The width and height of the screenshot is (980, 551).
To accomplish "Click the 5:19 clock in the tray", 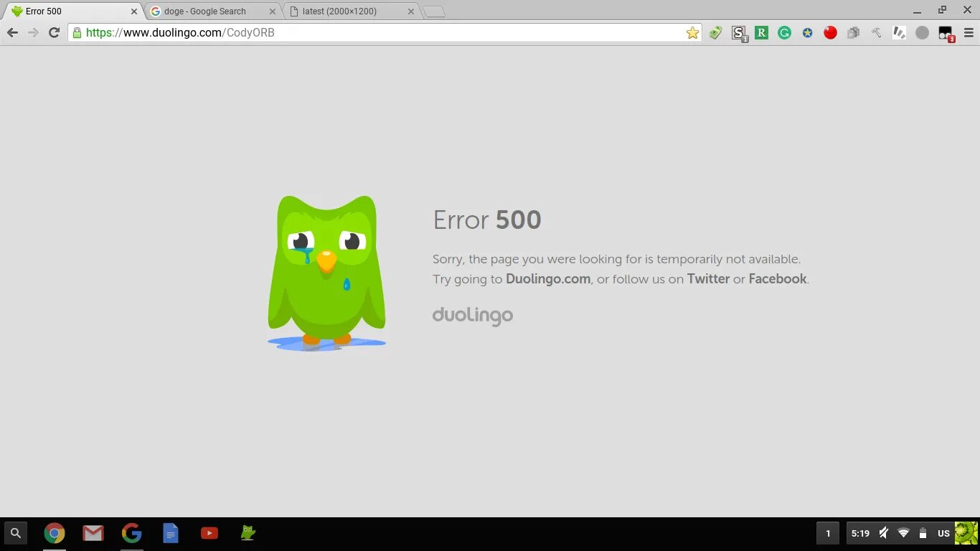I will click(x=860, y=533).
